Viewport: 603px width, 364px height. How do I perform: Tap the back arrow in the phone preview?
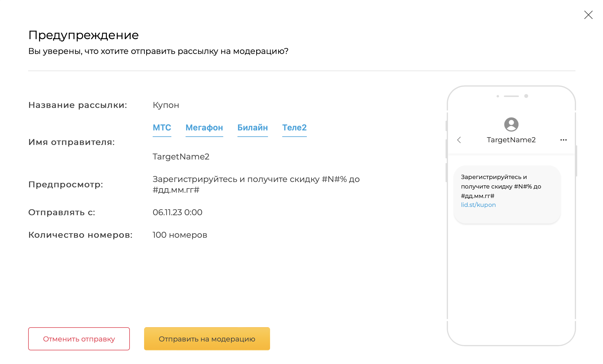tap(460, 140)
